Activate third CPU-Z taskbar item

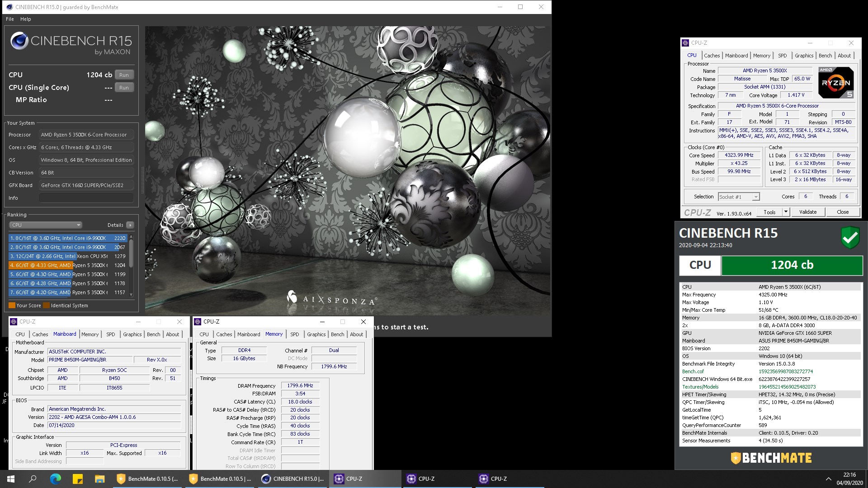coord(509,479)
